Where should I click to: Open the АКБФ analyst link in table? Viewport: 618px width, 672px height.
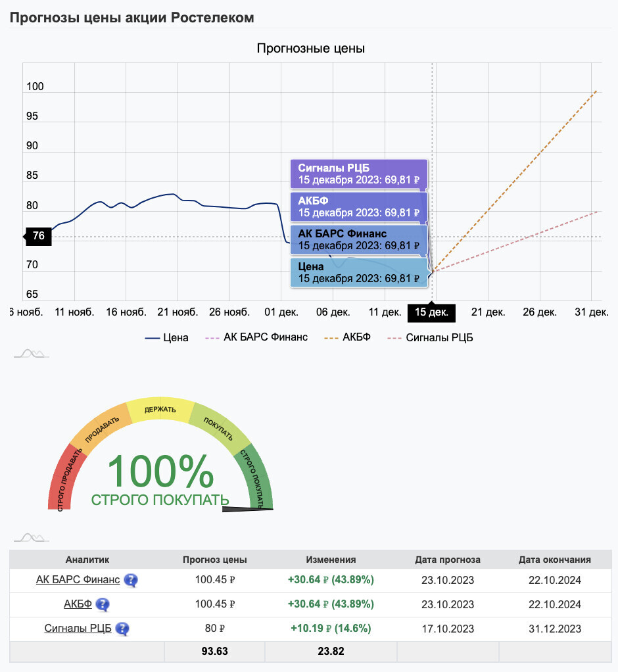pos(78,604)
